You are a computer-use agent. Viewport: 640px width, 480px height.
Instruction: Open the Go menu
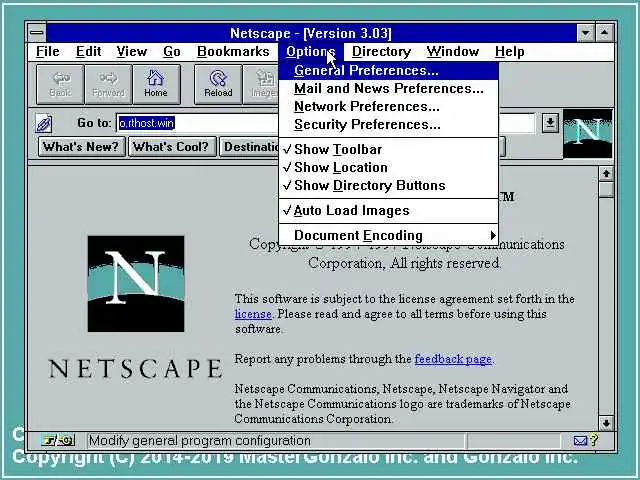coord(172,52)
